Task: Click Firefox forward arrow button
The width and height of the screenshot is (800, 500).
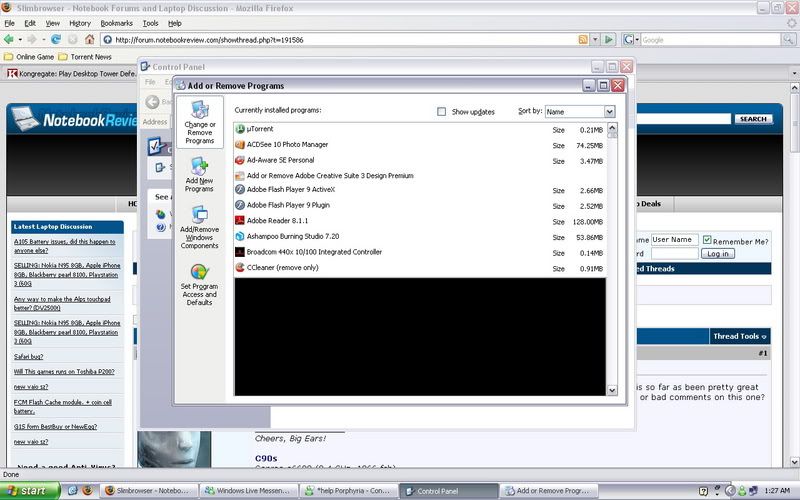Action: (32, 39)
